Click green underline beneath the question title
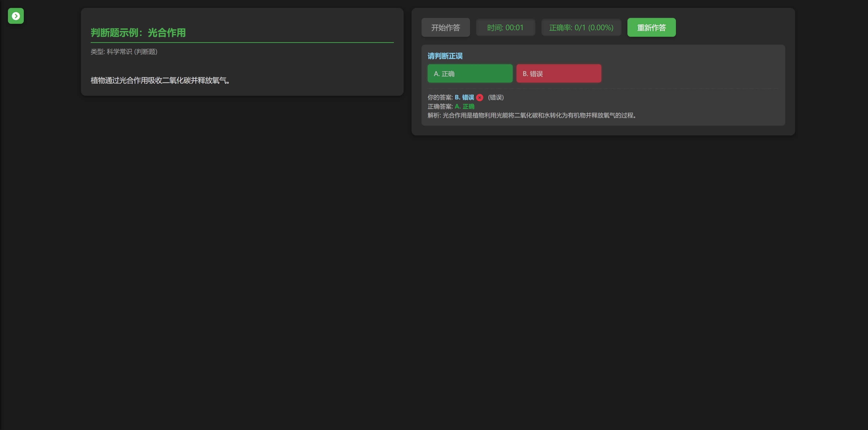This screenshot has height=430, width=868. (x=242, y=43)
